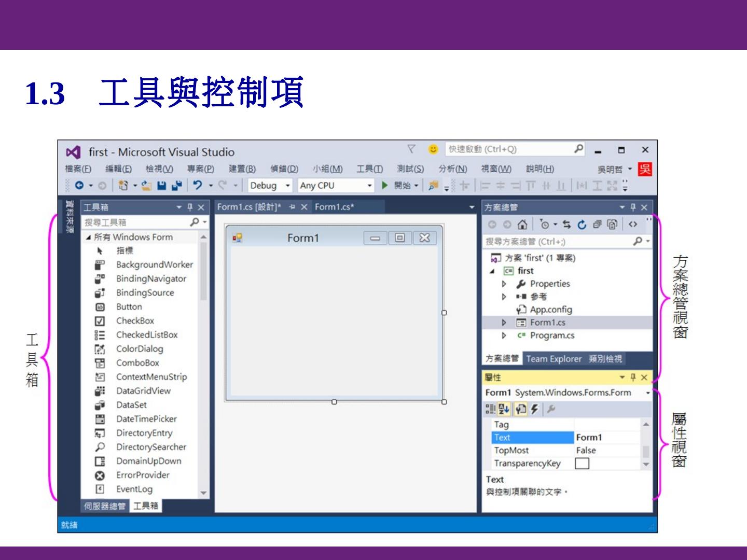Viewport: 747px width, 560px height.
Task: Open the Form1 object selector dropdown in Properties
Action: coord(647,393)
